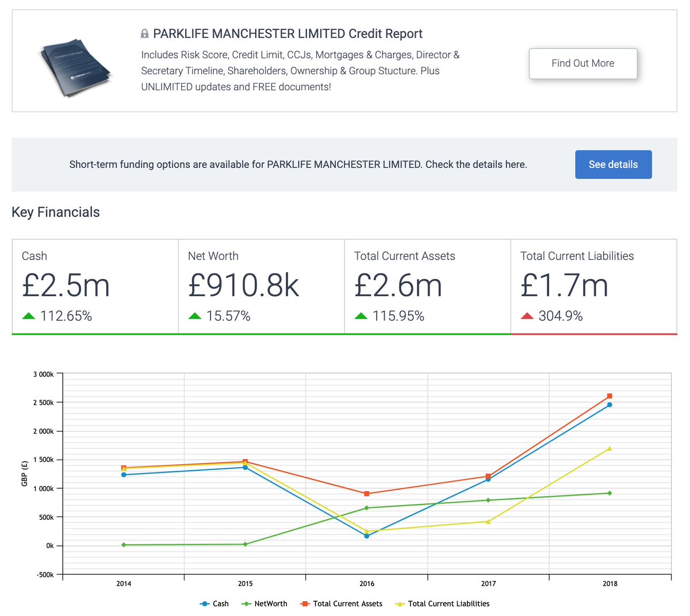
Task: Click red up arrow next to 304.9%
Action: pos(527,316)
